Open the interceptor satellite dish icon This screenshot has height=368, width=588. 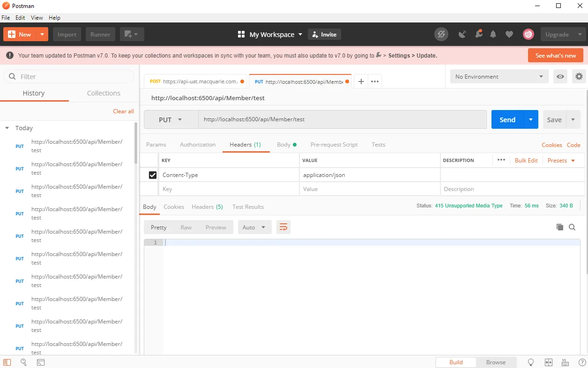[x=462, y=34]
